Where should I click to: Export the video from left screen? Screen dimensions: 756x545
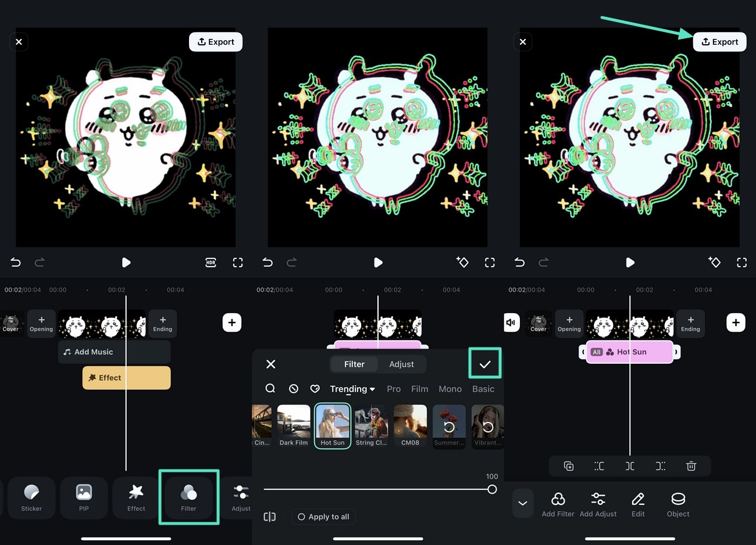216,42
